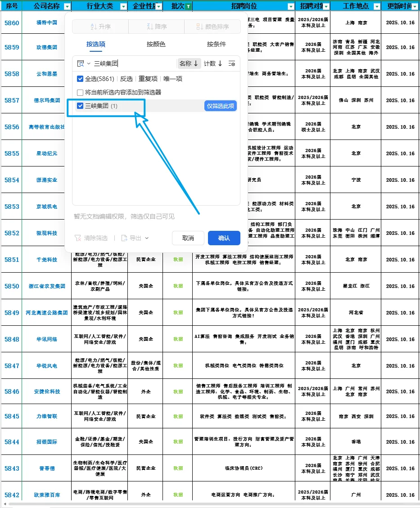Open the 福特中国 company link

[47, 22]
